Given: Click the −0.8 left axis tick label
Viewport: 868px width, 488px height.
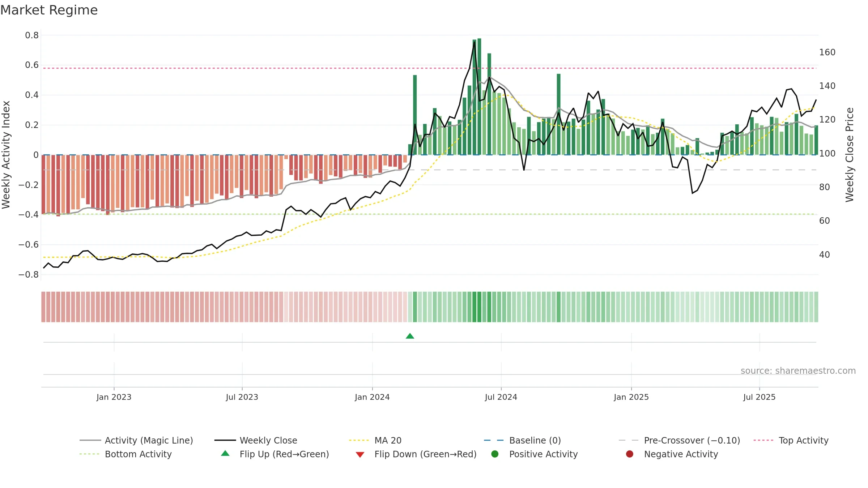Looking at the screenshot, I should pyautogui.click(x=29, y=275).
